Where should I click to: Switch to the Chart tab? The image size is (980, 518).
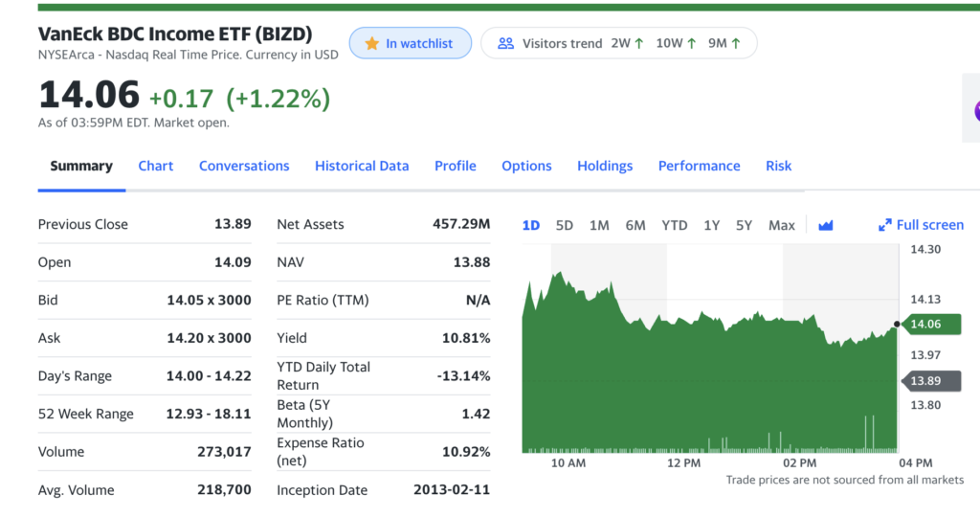click(156, 166)
